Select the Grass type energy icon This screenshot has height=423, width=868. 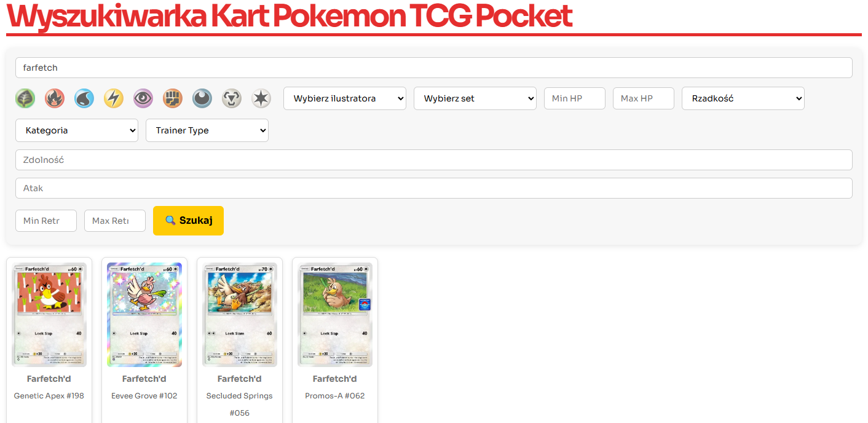point(25,98)
